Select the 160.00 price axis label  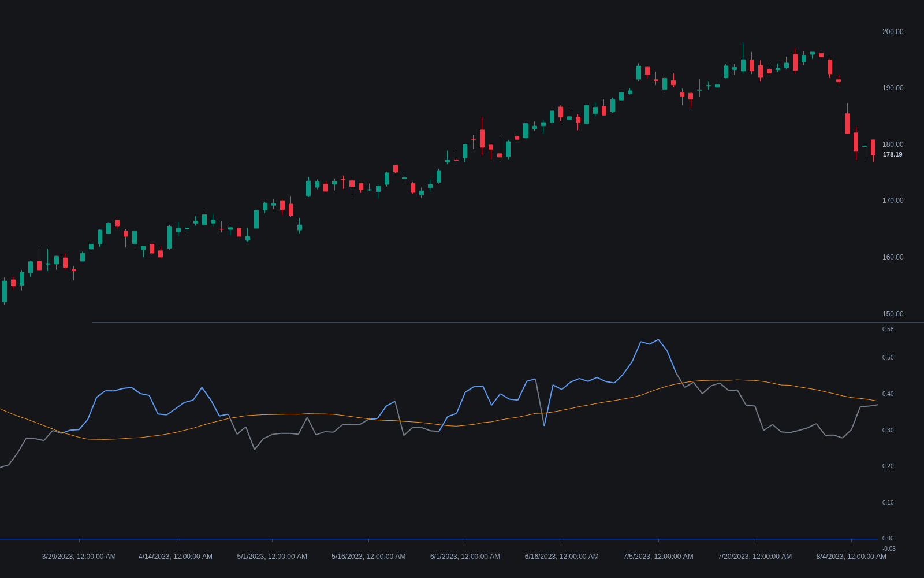point(893,257)
